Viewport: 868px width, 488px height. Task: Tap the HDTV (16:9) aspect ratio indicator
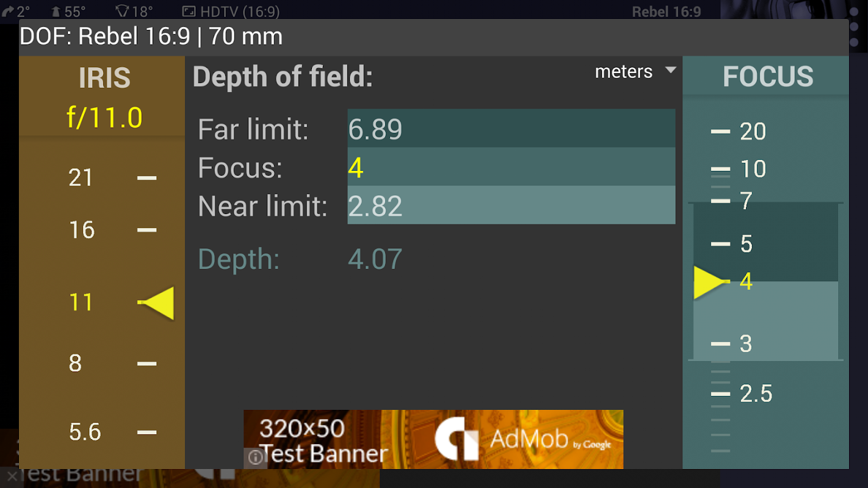pos(231,11)
